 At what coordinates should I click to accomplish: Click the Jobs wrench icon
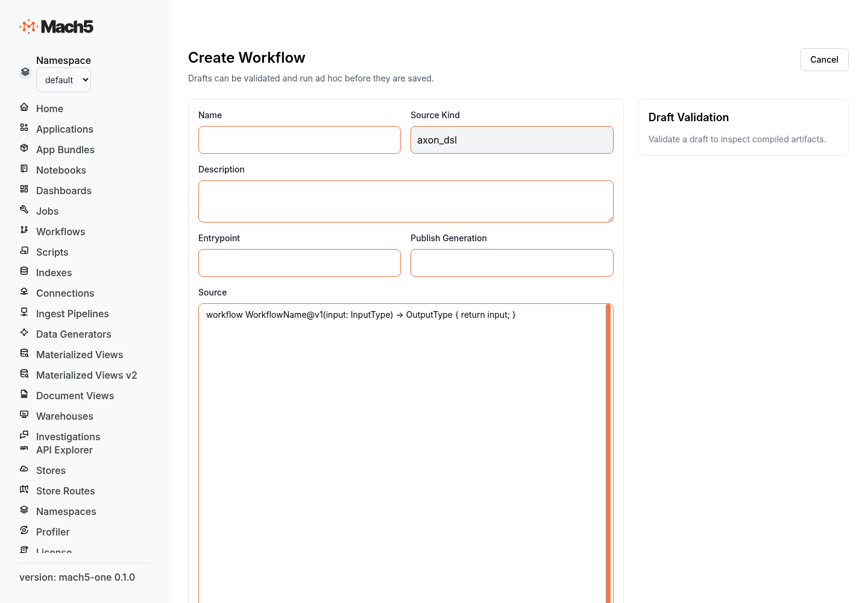24,210
